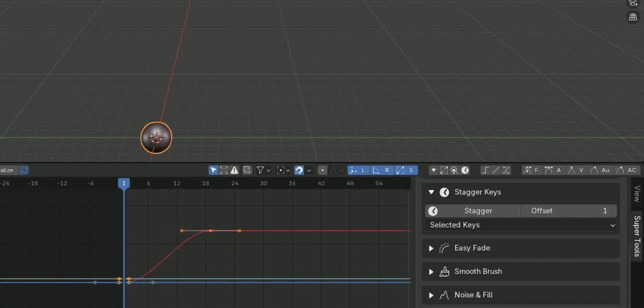Activate the box select tool icon
The height and width of the screenshot is (308, 644).
[224, 170]
